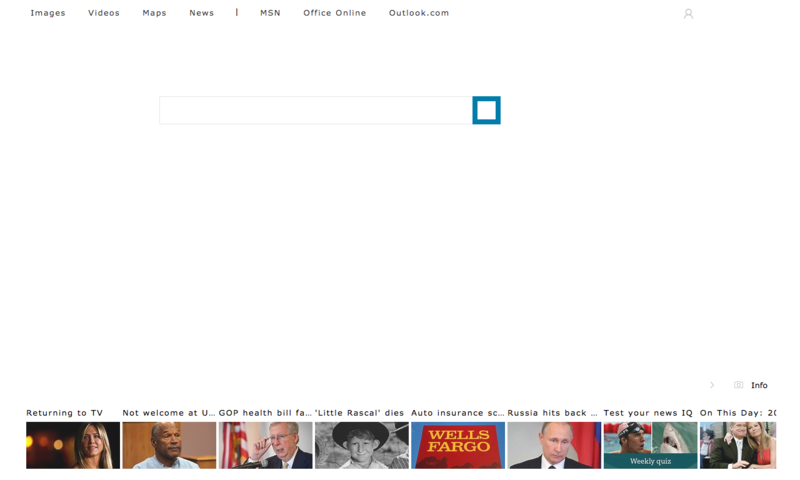Advance news carousel with the right chevron
This screenshot has height=480, width=800.
click(712, 385)
